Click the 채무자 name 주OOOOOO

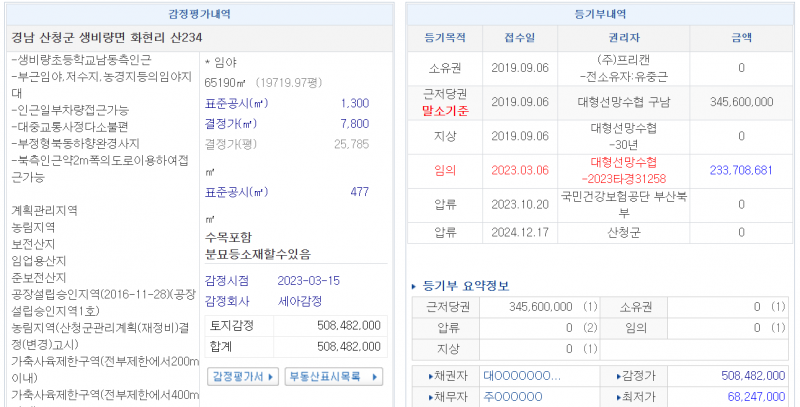514,397
